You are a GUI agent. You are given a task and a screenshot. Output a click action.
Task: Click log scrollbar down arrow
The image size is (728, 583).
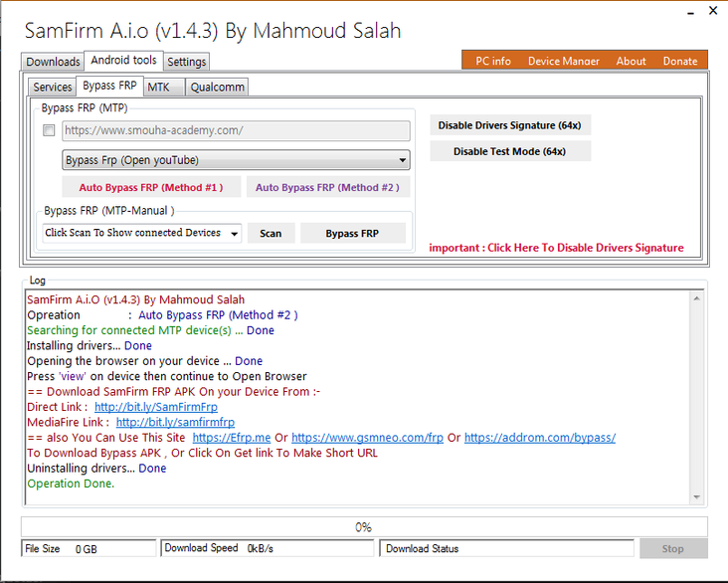tap(696, 497)
